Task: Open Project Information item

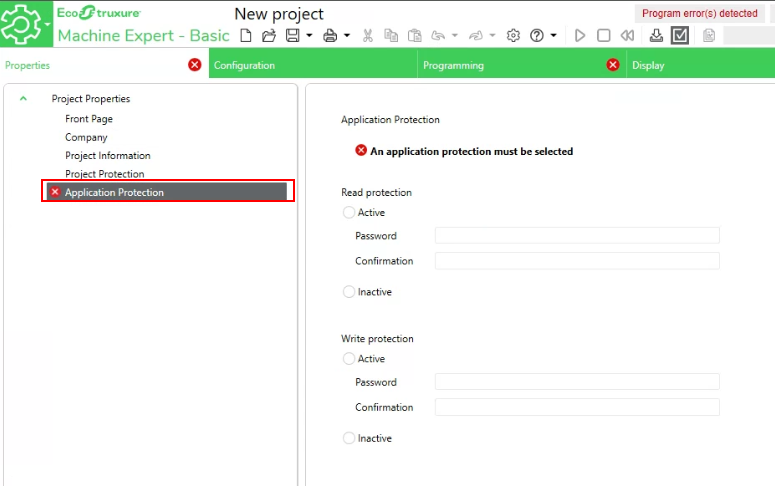Action: (108, 155)
